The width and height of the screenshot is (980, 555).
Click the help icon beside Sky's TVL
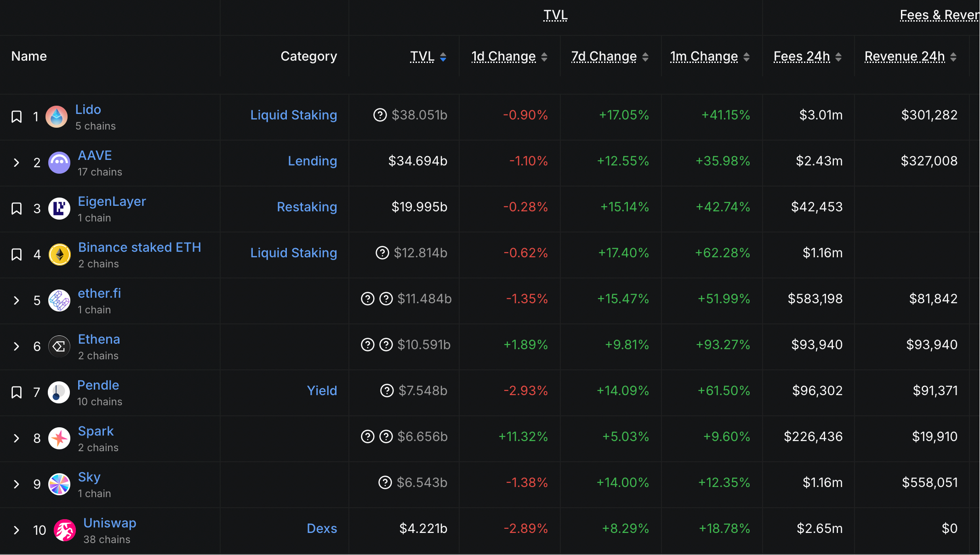(385, 482)
